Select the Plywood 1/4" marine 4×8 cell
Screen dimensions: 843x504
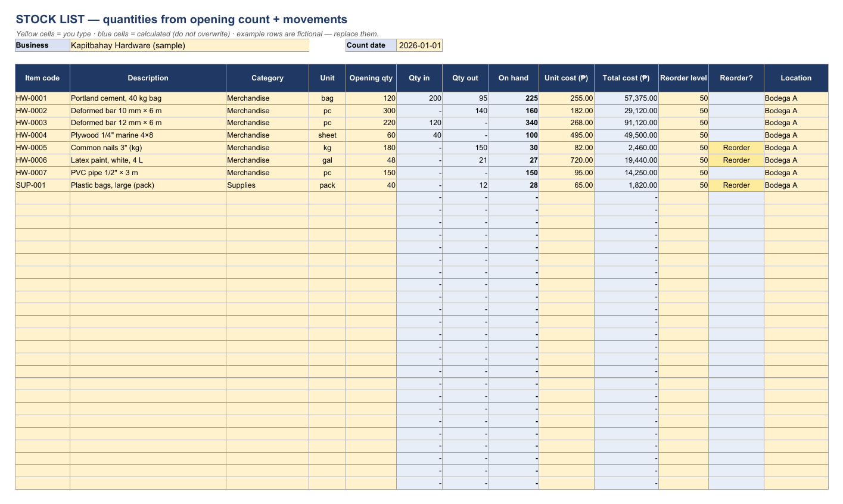coord(148,135)
